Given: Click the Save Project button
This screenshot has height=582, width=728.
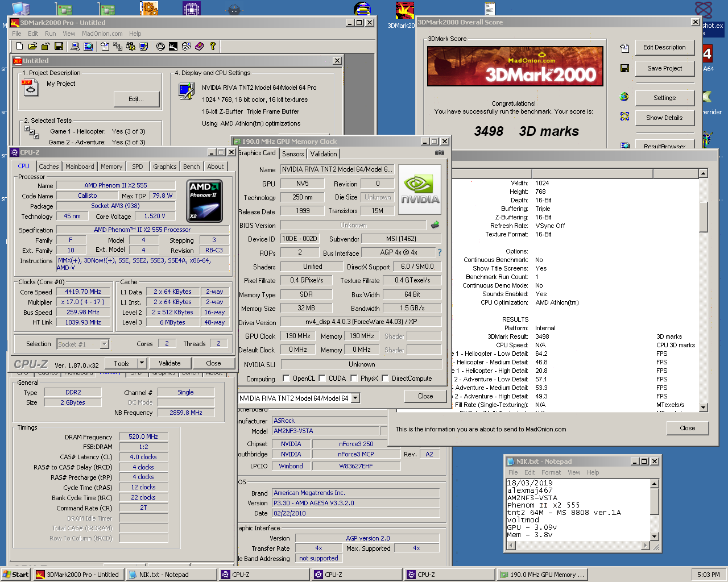Looking at the screenshot, I should pyautogui.click(x=664, y=68).
